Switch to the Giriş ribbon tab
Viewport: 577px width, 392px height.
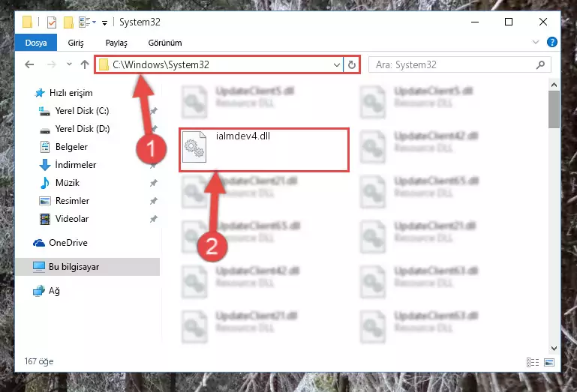[76, 43]
